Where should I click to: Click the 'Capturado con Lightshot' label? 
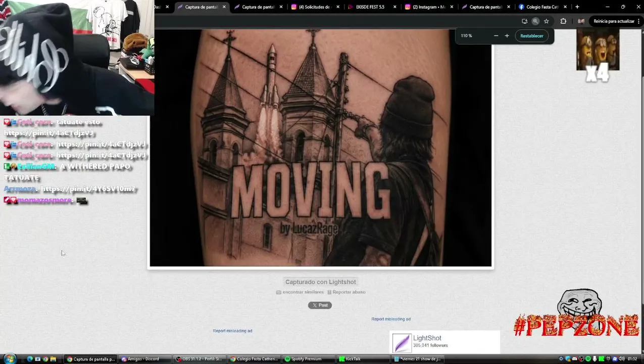(x=320, y=282)
